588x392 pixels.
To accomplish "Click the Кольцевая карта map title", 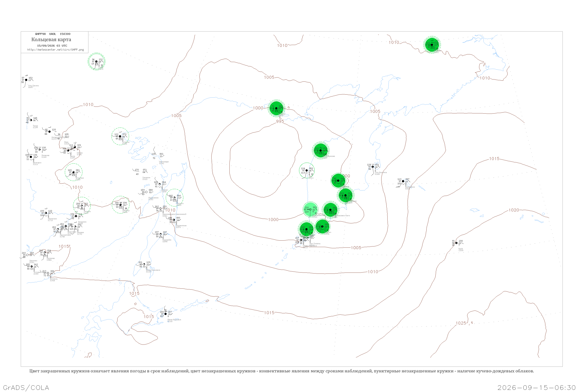I will click(x=51, y=40).
